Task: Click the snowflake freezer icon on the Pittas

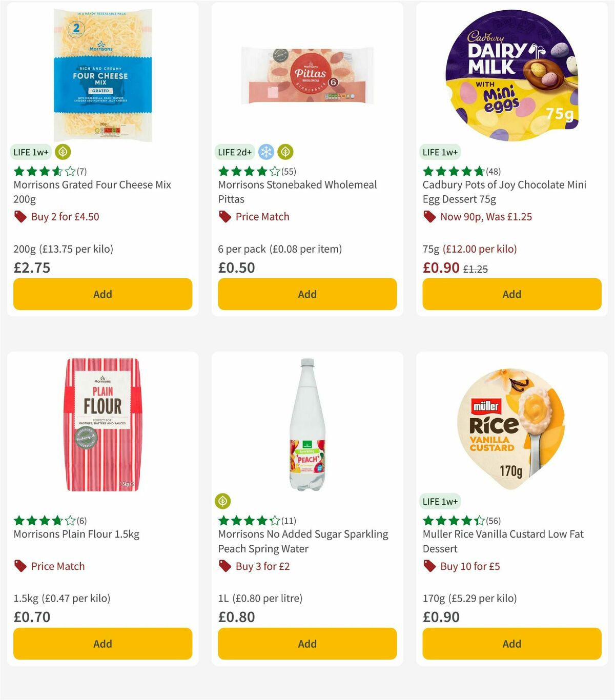Action: pos(266,152)
